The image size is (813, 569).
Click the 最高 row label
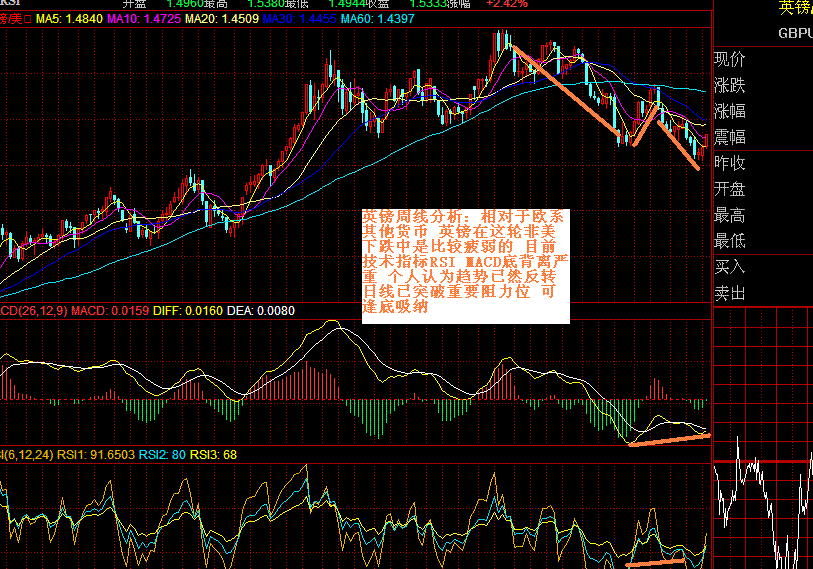click(730, 215)
